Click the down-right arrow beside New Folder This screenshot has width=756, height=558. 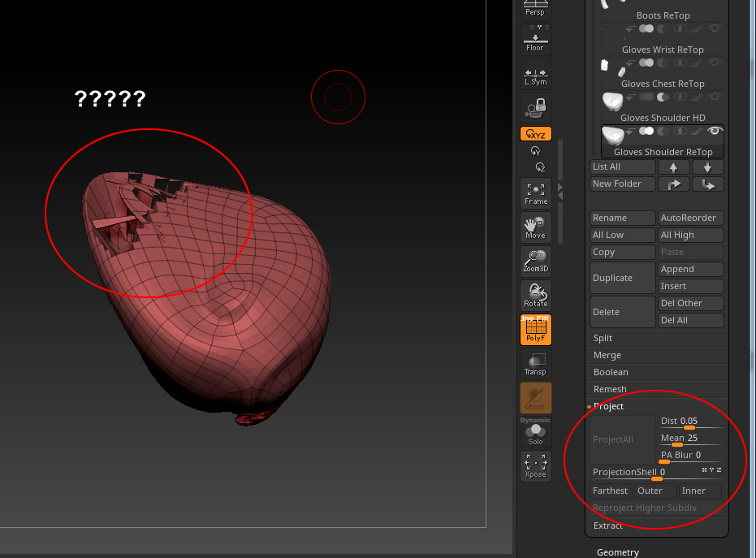tap(707, 184)
